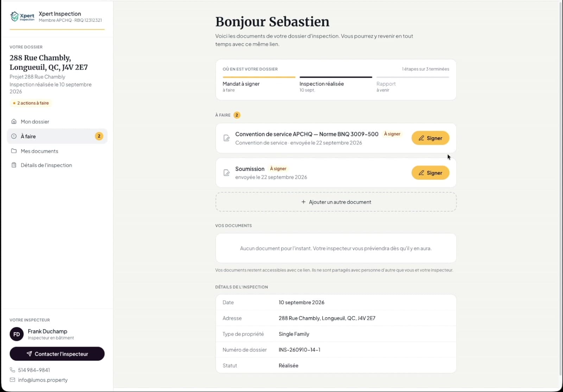Go to Détails de l'inspection

pos(57,165)
